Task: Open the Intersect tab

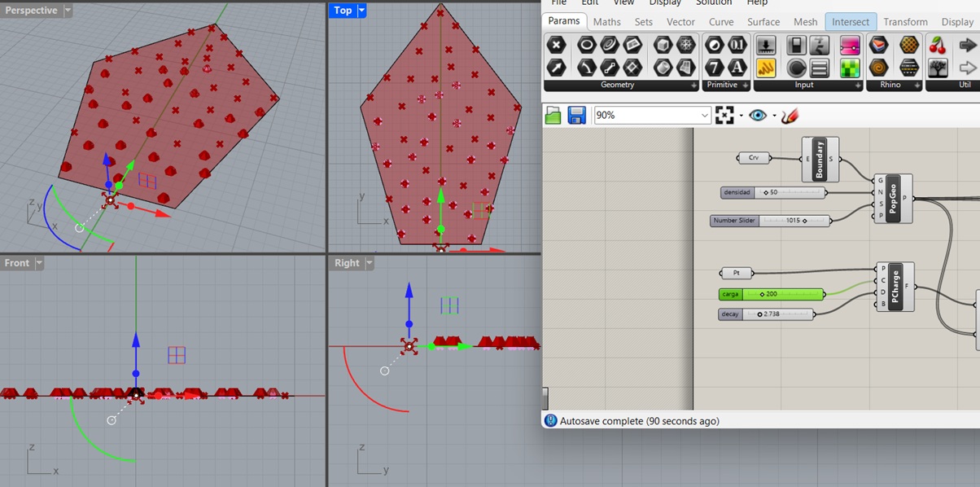Action: click(x=851, y=22)
